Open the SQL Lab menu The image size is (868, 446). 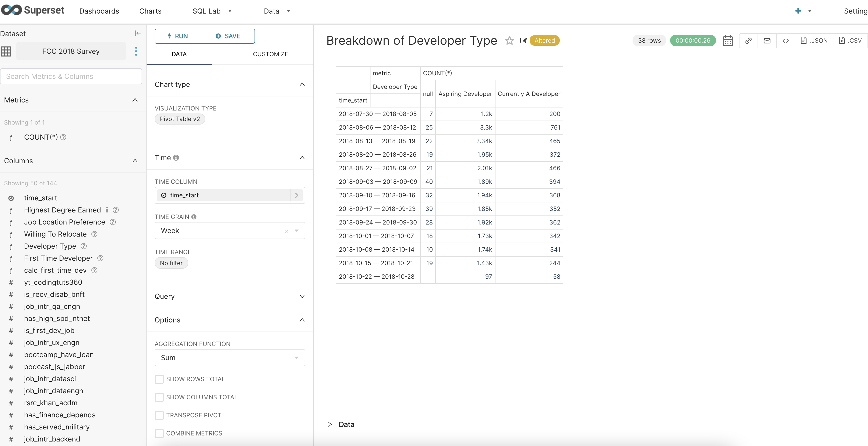pyautogui.click(x=206, y=11)
